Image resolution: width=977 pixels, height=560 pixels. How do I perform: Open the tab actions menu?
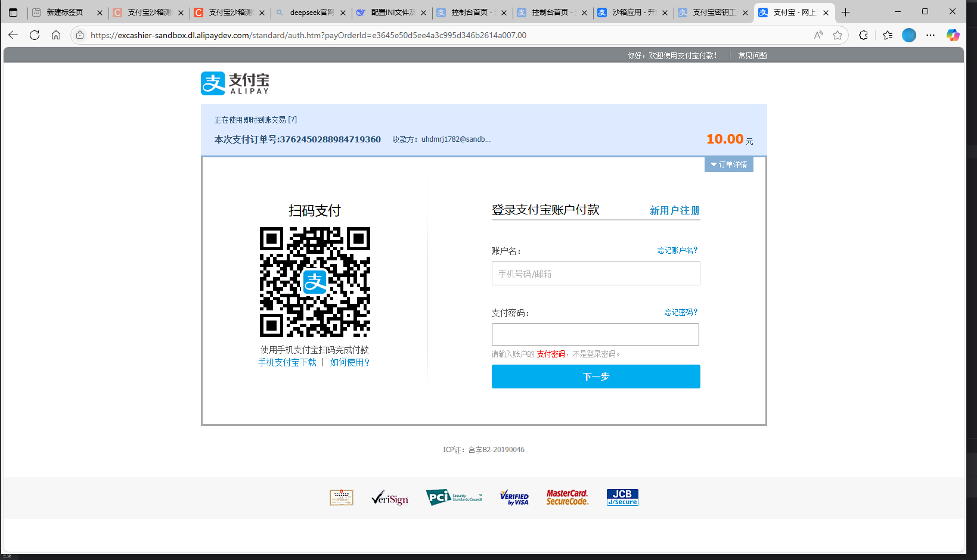pos(13,13)
